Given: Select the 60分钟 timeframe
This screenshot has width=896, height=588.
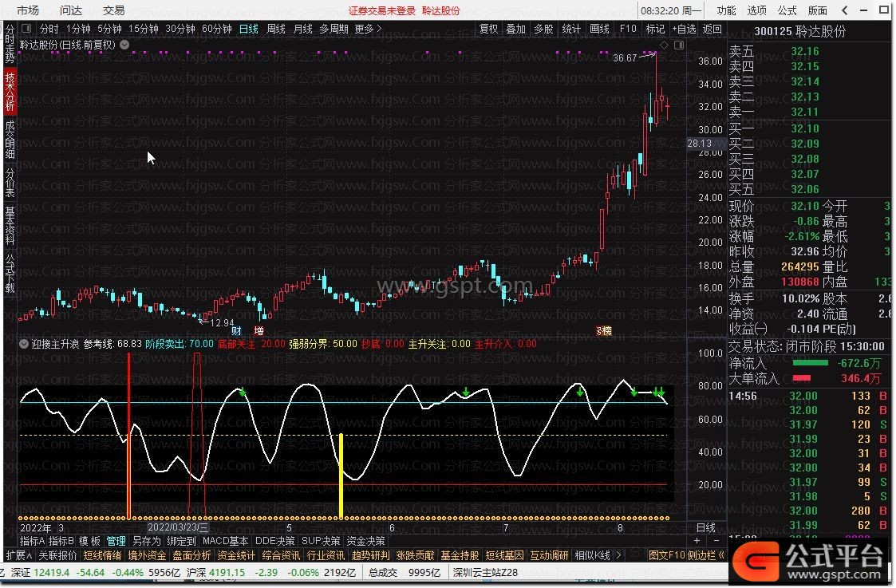Looking at the screenshot, I should click(217, 29).
